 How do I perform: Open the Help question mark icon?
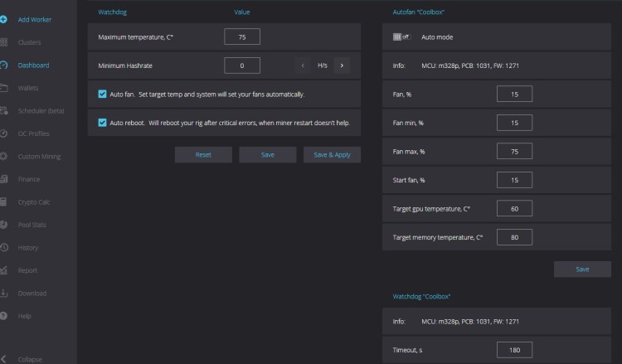[x=4, y=316]
